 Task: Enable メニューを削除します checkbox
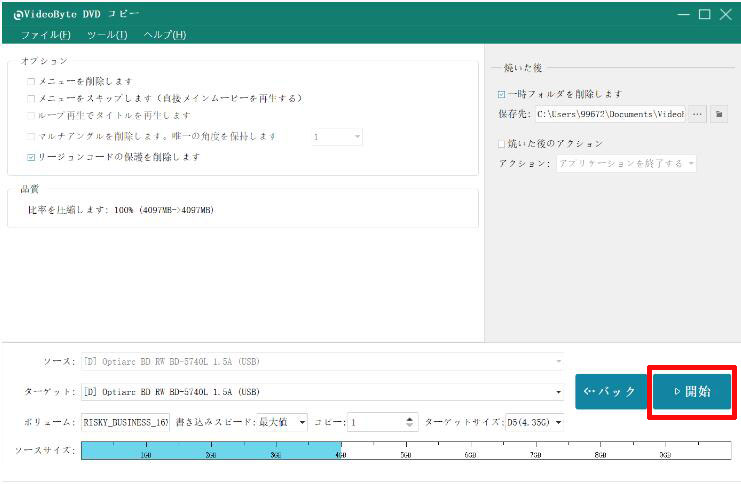coord(32,81)
